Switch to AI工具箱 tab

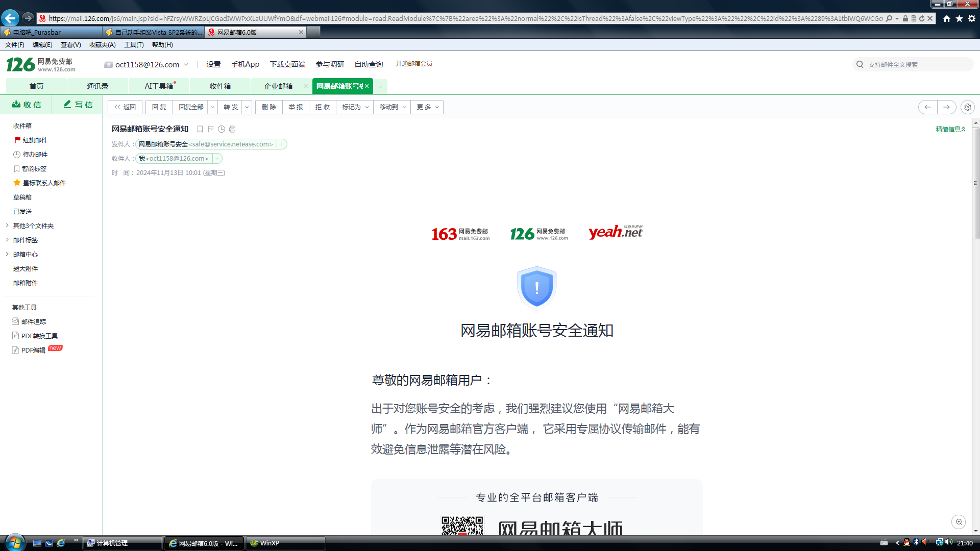[x=159, y=86]
